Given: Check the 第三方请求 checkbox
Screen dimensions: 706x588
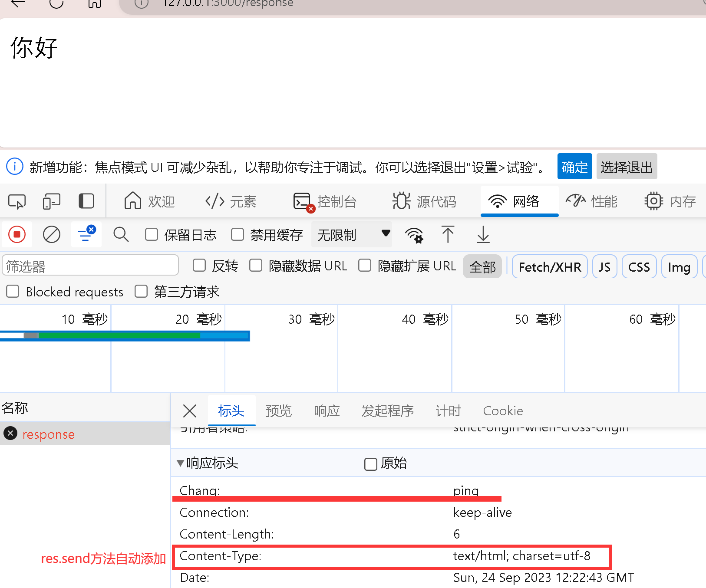Looking at the screenshot, I should tap(141, 291).
